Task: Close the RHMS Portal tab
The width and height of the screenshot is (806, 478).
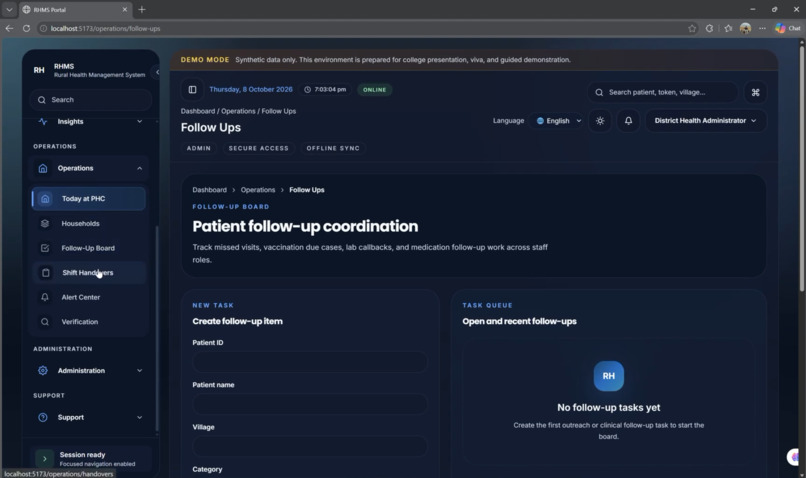Action: 124,9
